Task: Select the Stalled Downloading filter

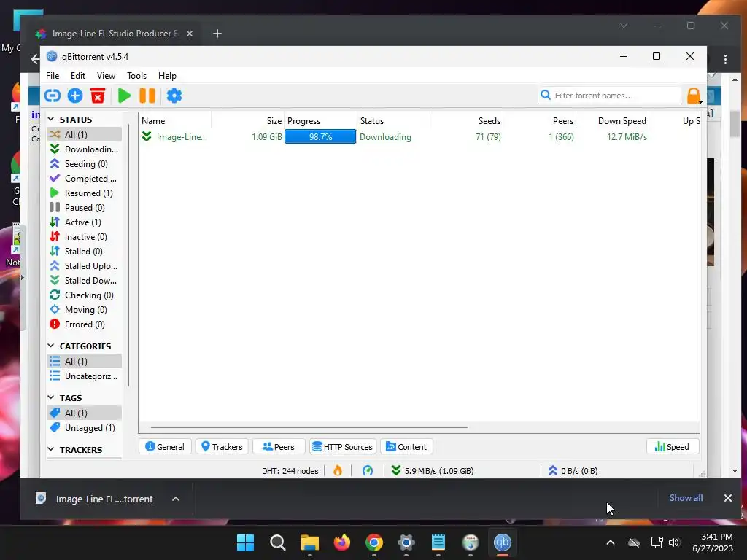Action: coord(85,281)
